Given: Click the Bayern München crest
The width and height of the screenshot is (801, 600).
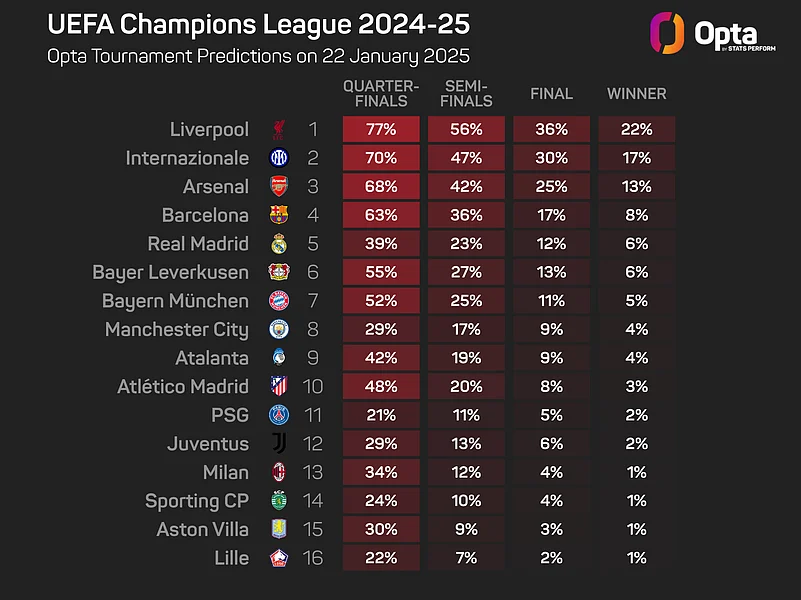Looking at the screenshot, I should (x=278, y=301).
